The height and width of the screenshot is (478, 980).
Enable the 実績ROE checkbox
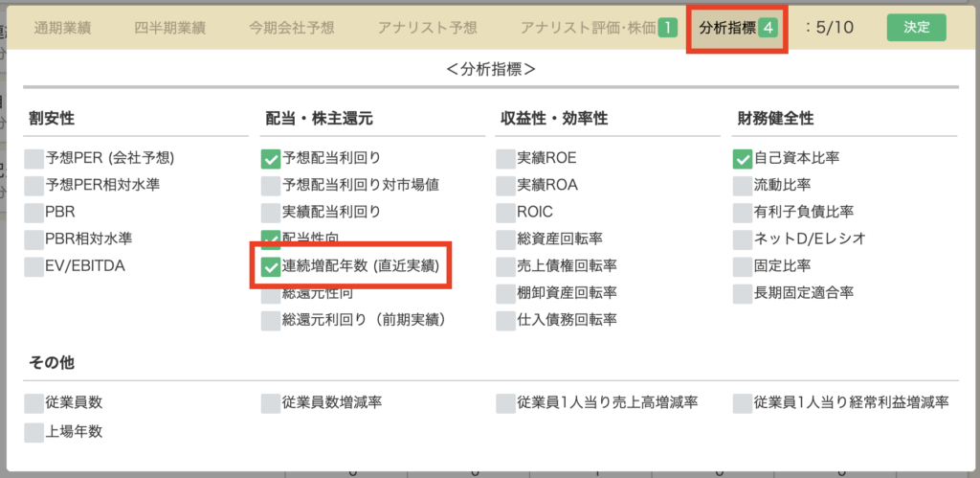pos(505,159)
